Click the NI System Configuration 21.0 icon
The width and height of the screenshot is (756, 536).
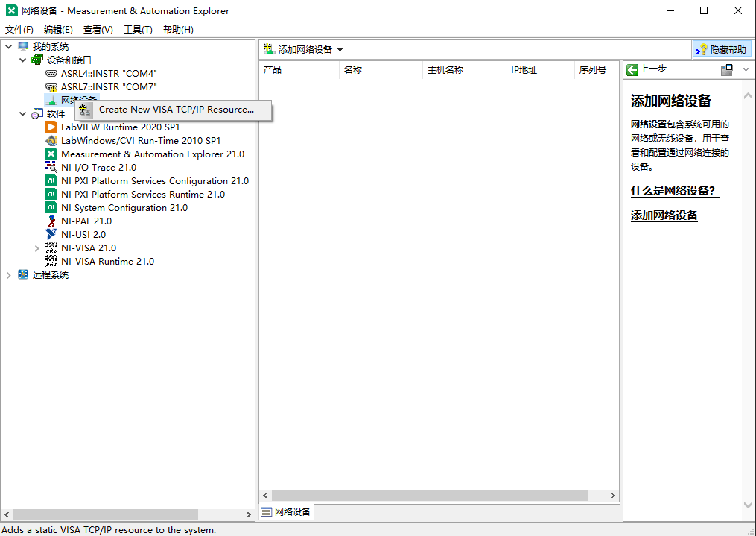(51, 207)
